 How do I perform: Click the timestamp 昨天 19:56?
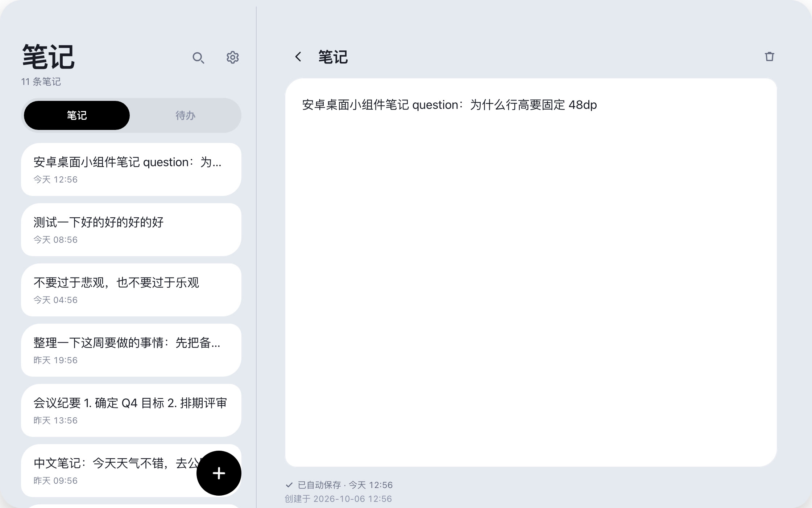pos(55,360)
